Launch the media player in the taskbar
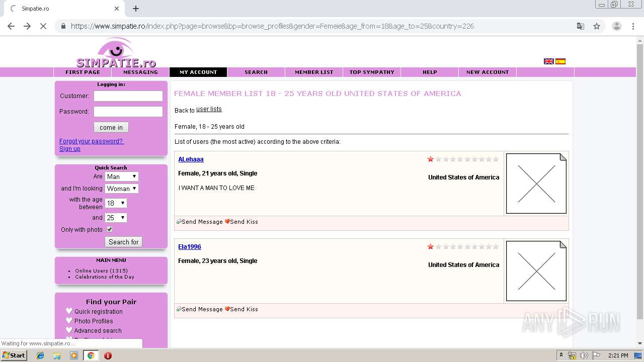Image resolution: width=644 pixels, height=362 pixels. pos(74,355)
